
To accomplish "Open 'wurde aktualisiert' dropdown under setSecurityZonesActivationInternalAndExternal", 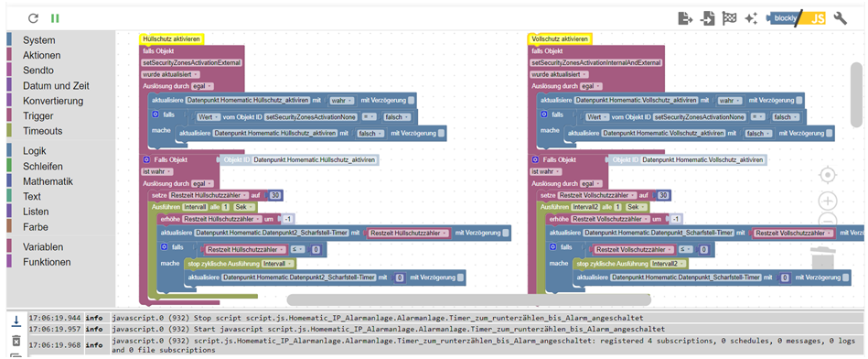I will coord(559,74).
